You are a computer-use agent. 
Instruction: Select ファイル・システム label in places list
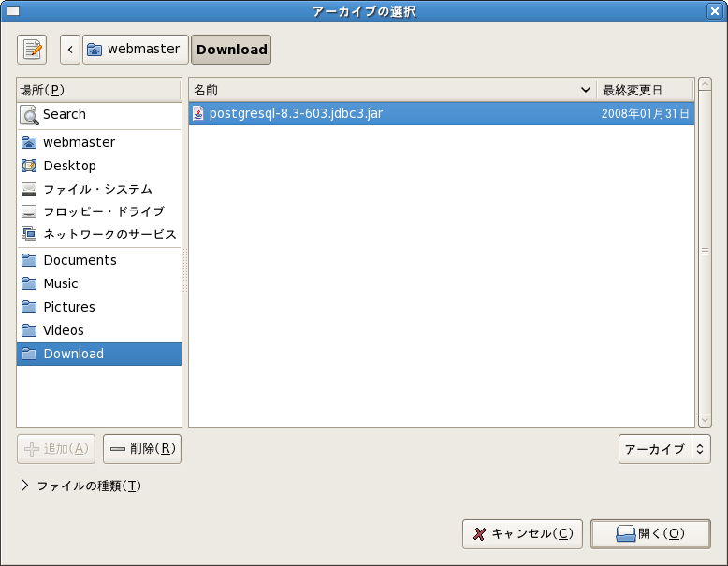98,189
